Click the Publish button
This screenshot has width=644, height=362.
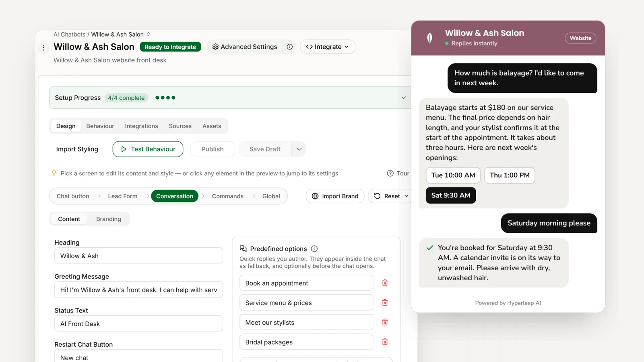[x=213, y=149]
